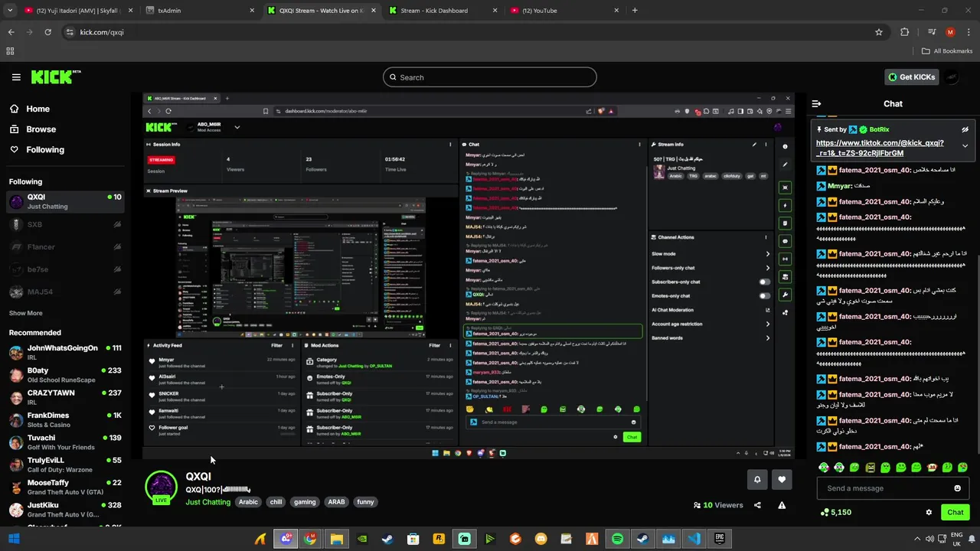
Task: Open the emoji picker in message box
Action: click(957, 488)
